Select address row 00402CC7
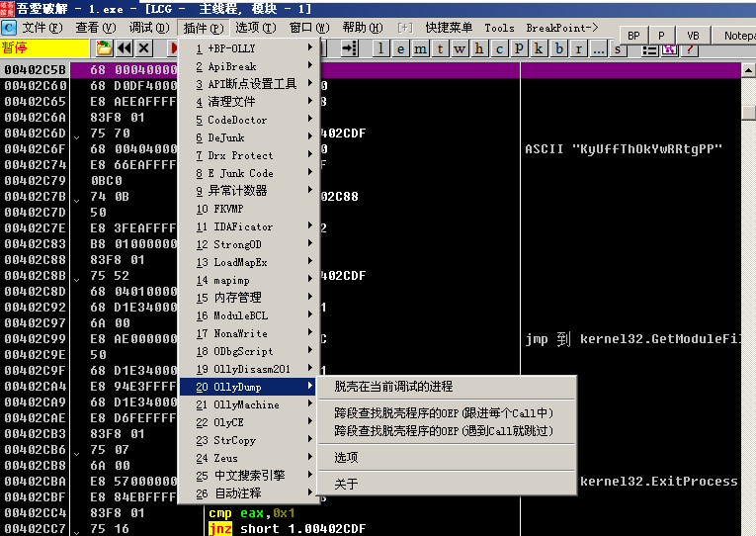 pyautogui.click(x=36, y=529)
